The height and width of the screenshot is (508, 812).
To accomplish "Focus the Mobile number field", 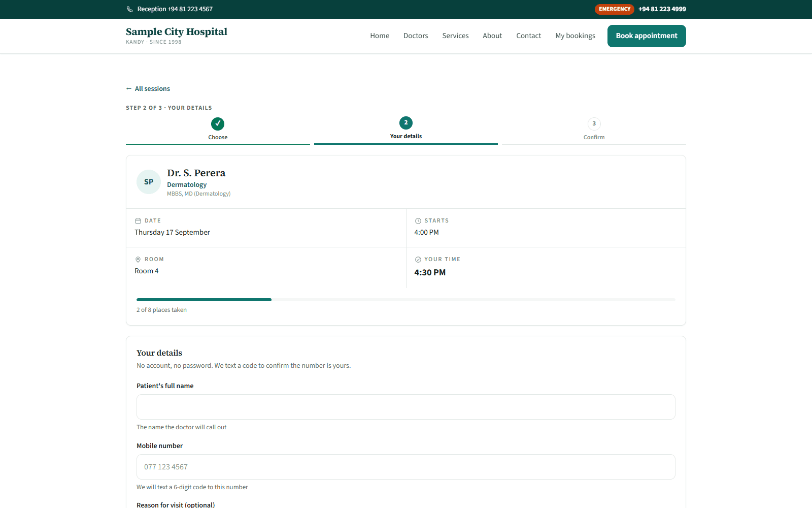I will (406, 467).
